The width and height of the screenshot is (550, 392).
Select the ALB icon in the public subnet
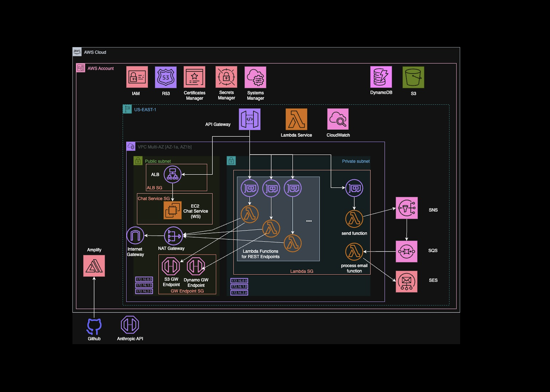pos(173,174)
